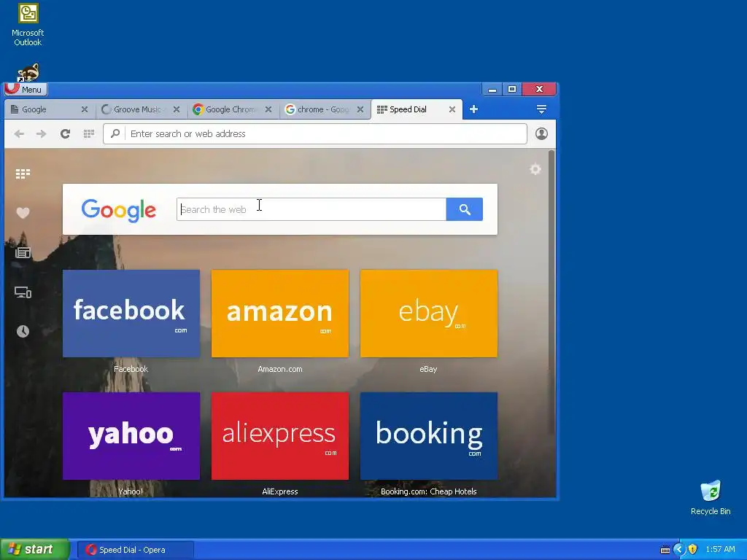Open History clock icon in sidebar
This screenshot has width=747, height=560.
tap(23, 332)
